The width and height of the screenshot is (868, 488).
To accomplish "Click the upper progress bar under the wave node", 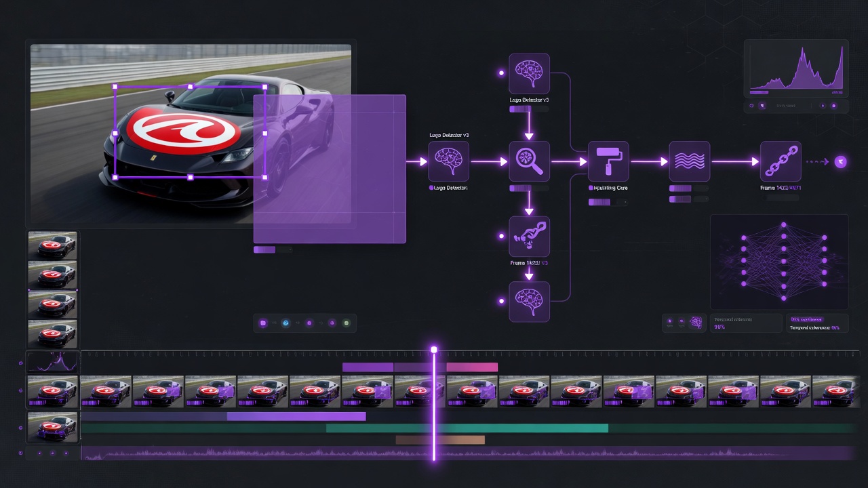I will coord(688,188).
